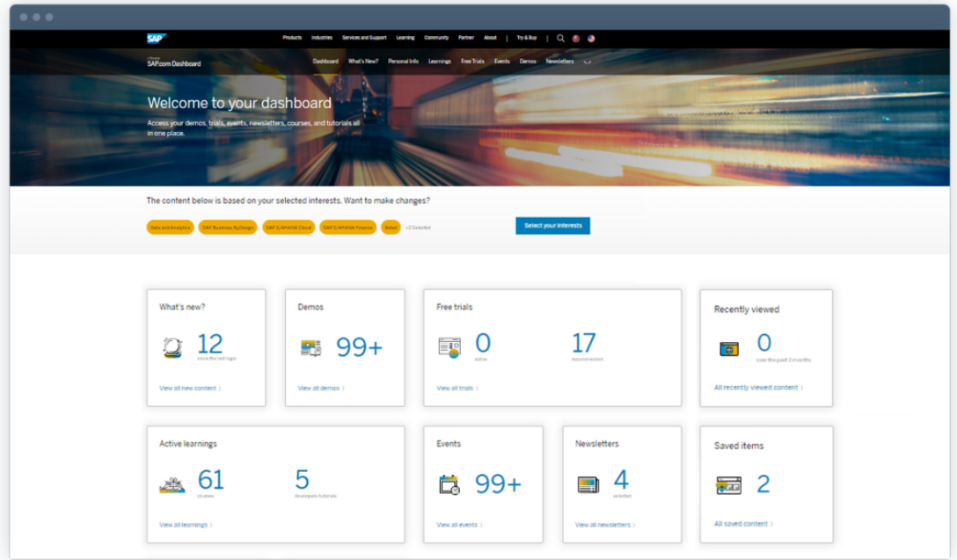The image size is (957, 560).
Task: Click the Welcome to your dashboard heading
Action: tap(239, 103)
